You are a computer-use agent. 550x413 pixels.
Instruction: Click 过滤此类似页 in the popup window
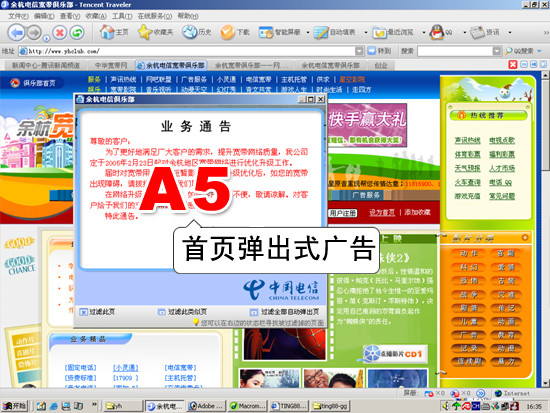(x=182, y=312)
